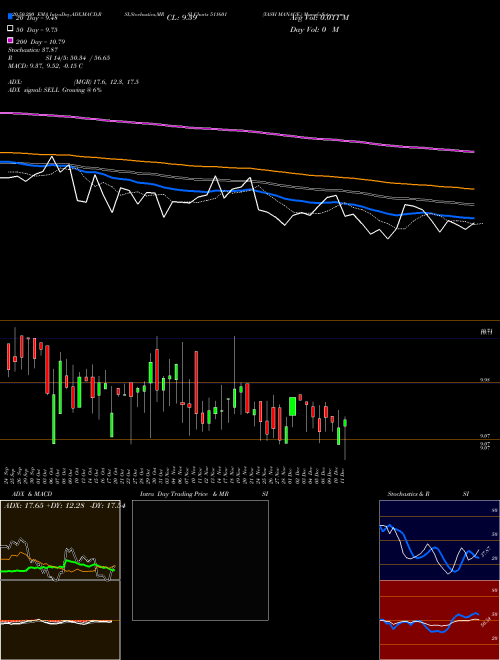The width and height of the screenshot is (500, 660).
Task: Click the 37.87 value tag in Stochastics chart
Action: tap(485, 551)
